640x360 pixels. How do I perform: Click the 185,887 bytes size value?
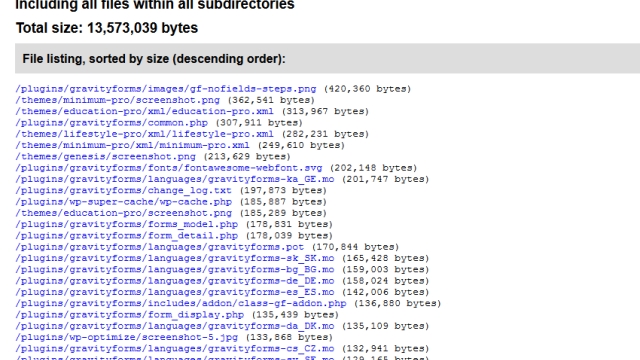pos(283,202)
